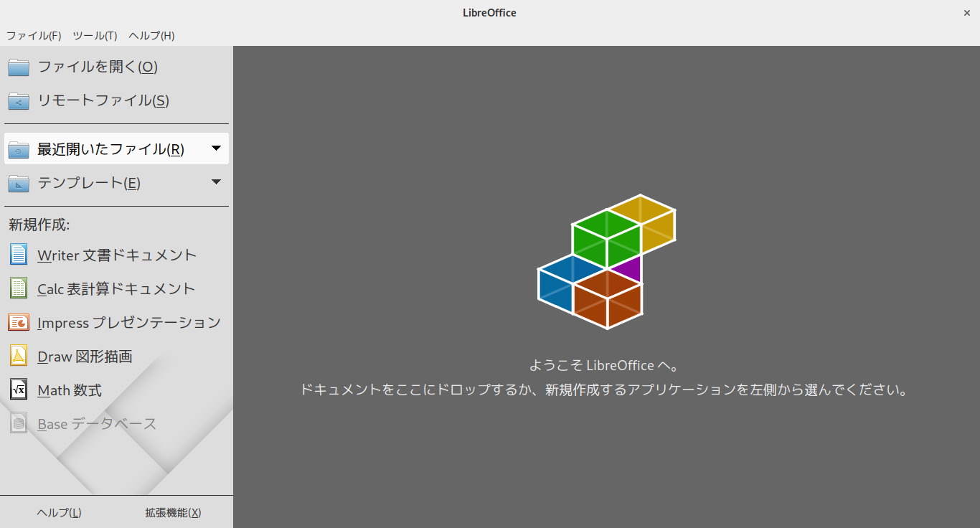Create an Impress プレゼンテーション
Image resolution: width=980 pixels, height=528 pixels.
(x=117, y=322)
